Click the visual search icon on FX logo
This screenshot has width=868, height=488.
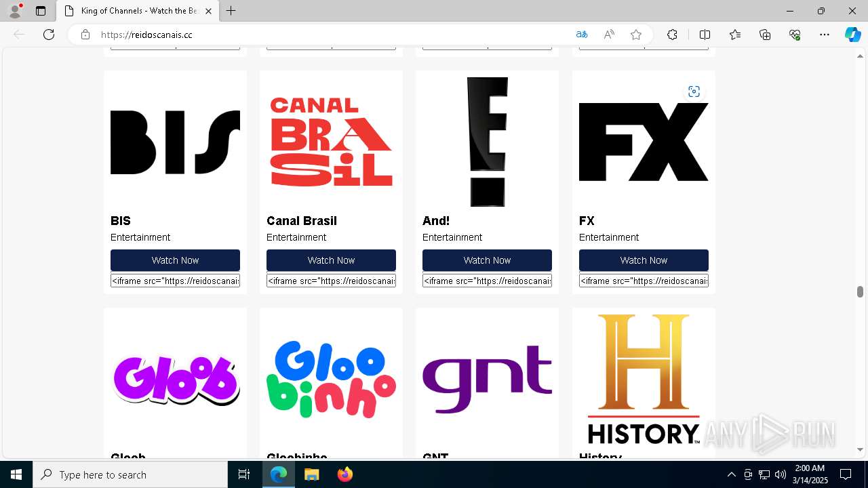point(694,91)
